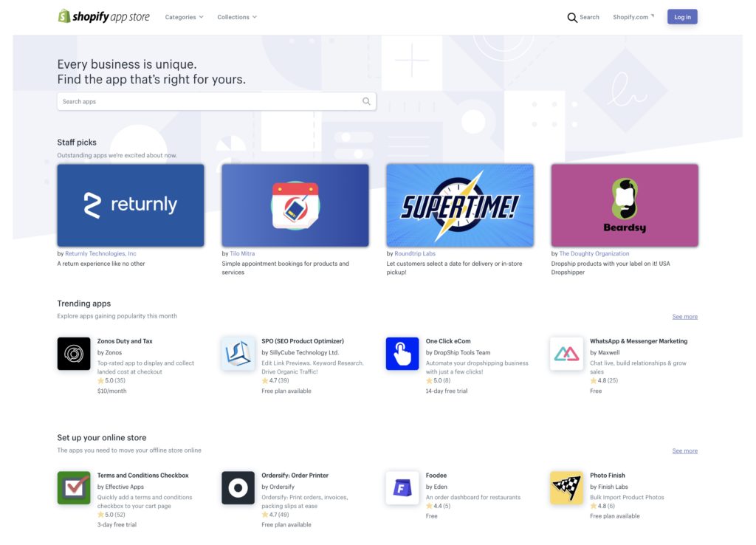
Task: Click the Beardsy staff pick banner
Action: point(625,205)
